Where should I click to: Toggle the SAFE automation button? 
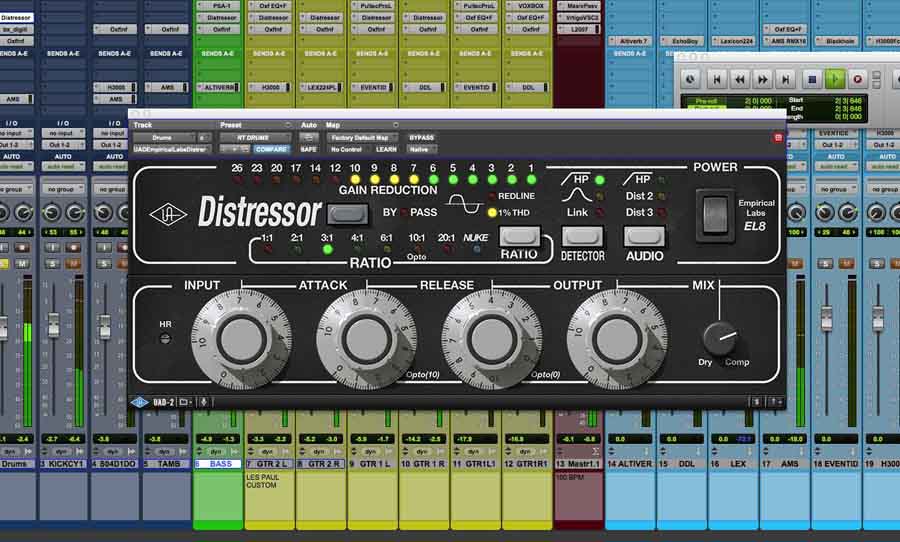[308, 149]
